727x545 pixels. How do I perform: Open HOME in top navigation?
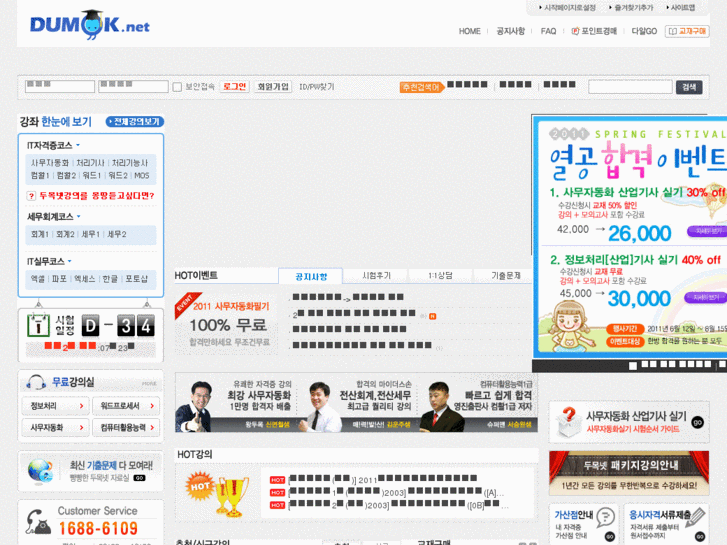pos(469,31)
